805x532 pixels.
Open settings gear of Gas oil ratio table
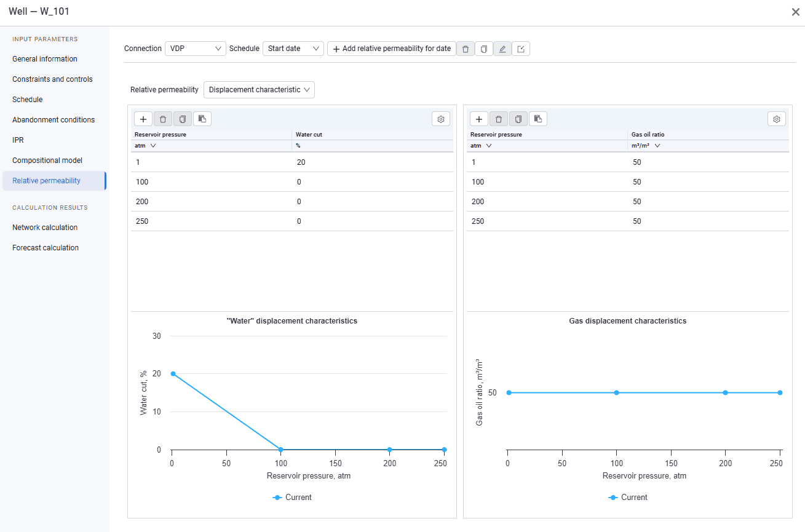pos(777,119)
